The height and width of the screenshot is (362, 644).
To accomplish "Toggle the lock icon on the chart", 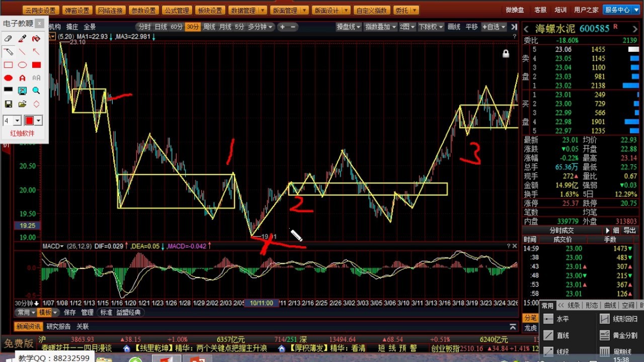I will [x=506, y=54].
